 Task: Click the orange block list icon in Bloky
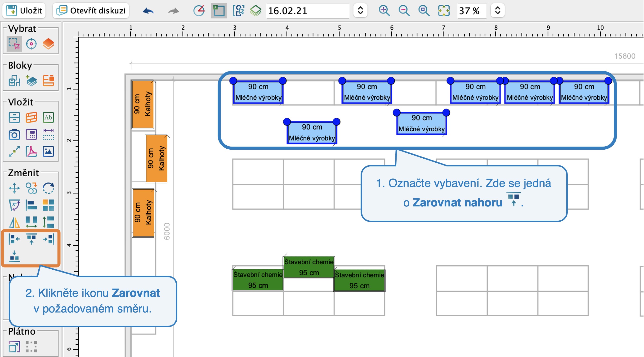[x=48, y=81]
